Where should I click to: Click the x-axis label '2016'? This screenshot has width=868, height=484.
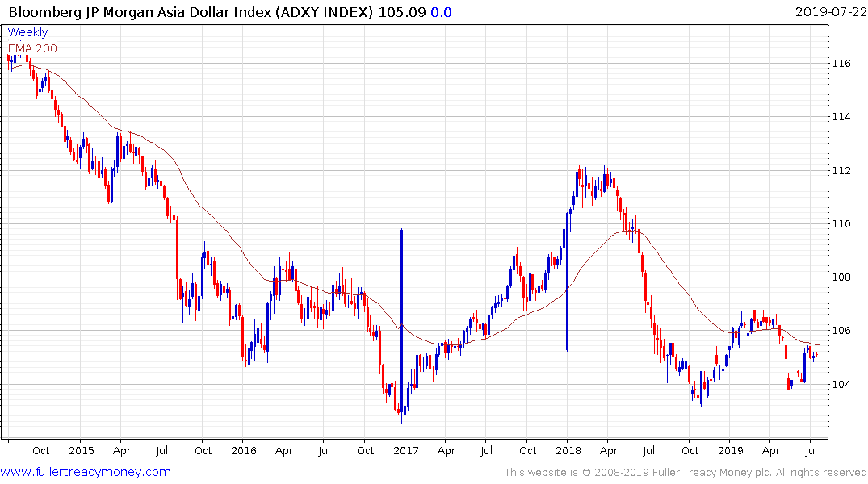(244, 450)
